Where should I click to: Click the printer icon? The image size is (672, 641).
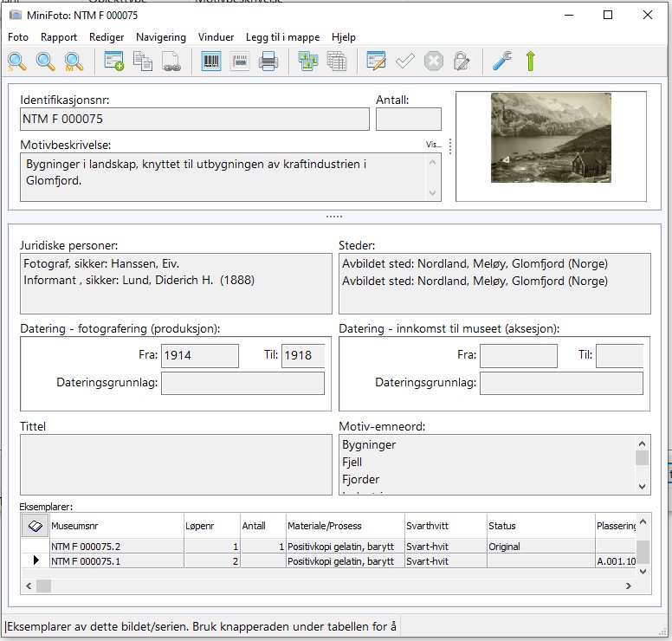(x=268, y=61)
